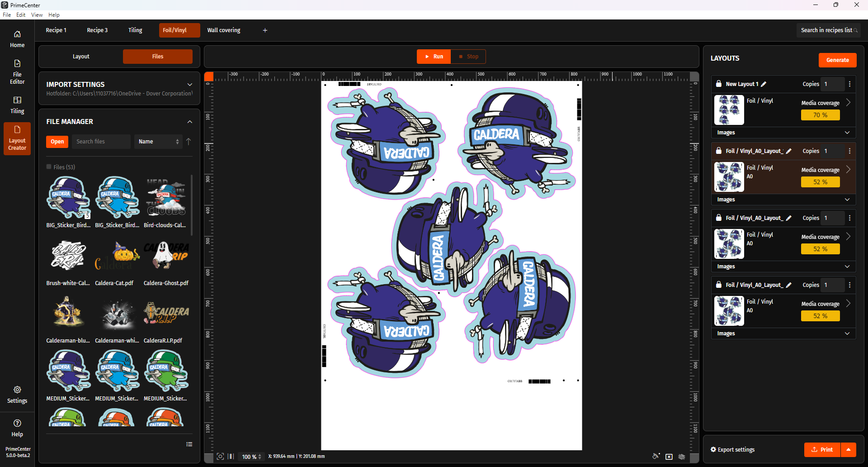Click the Stop button

[468, 57]
